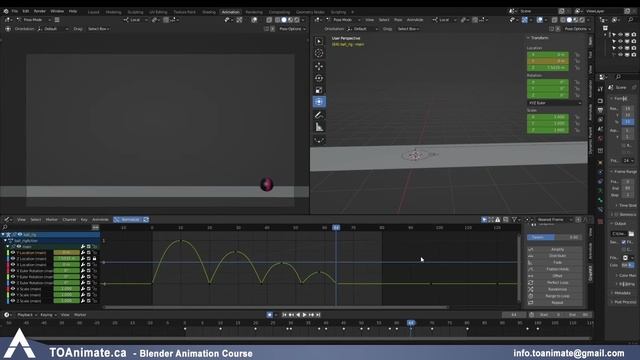
Task: Click the graph editor horizontal scrollbar
Action: point(276,307)
